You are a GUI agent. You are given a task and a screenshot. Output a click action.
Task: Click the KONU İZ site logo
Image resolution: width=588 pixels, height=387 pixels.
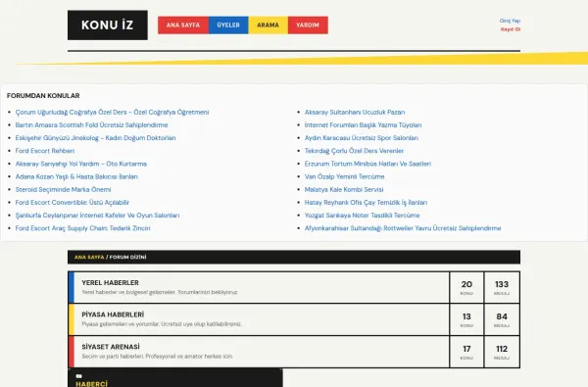pos(108,25)
